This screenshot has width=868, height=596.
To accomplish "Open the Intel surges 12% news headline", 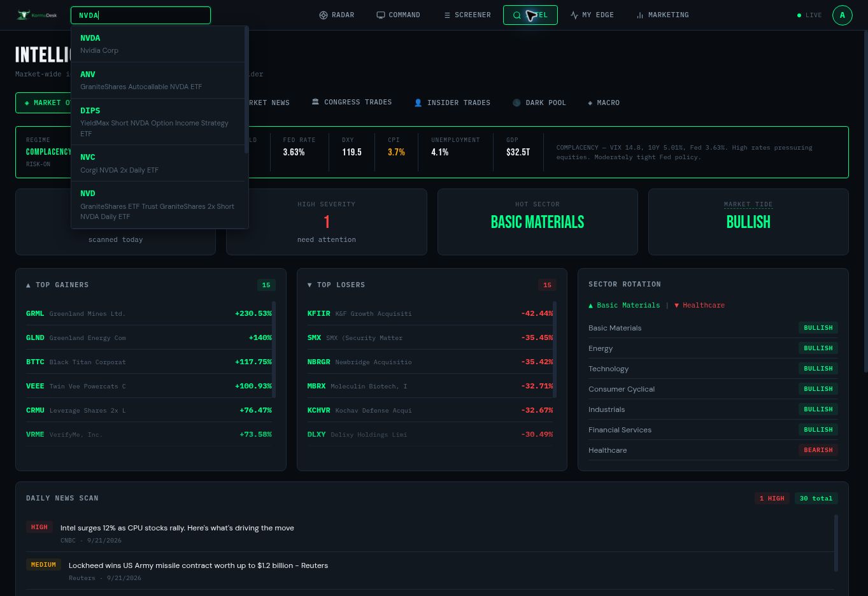I will (177, 528).
